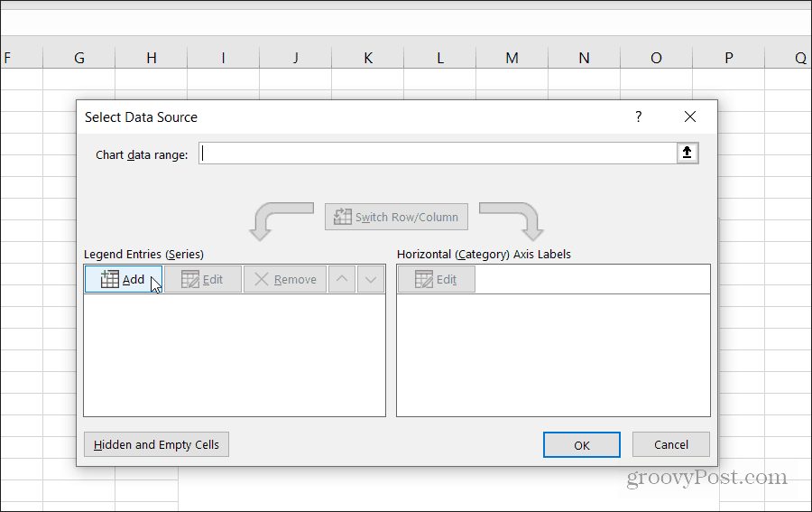Select column P header
The width and height of the screenshot is (812, 512).
(x=729, y=57)
